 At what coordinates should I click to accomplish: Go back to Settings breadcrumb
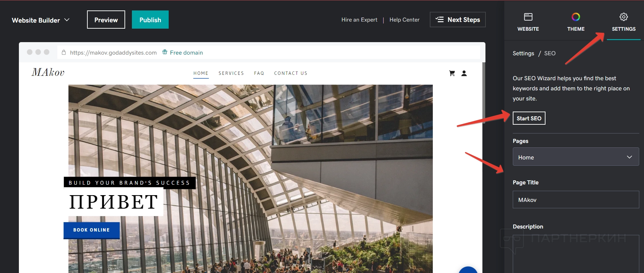pos(523,53)
